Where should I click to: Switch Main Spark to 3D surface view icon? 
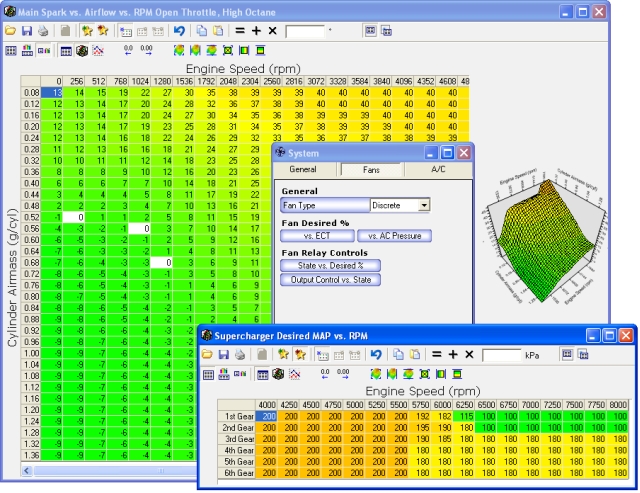coord(82,51)
